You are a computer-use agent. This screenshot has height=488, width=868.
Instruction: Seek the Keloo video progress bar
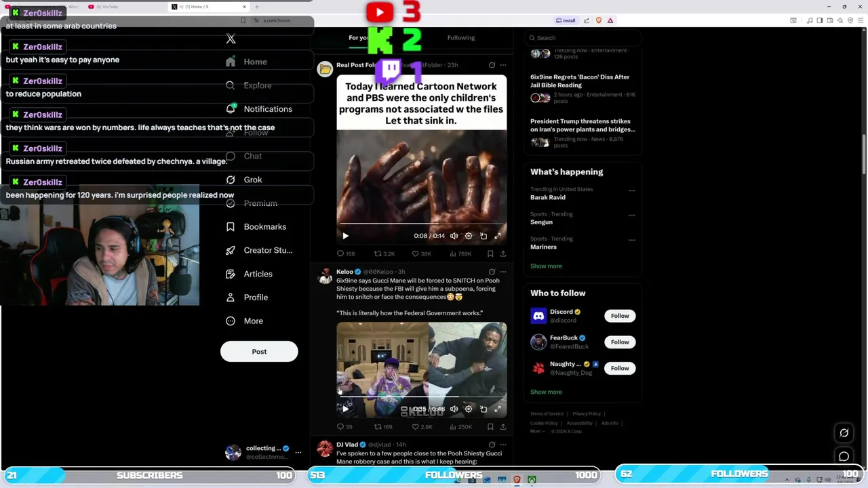coord(421,396)
